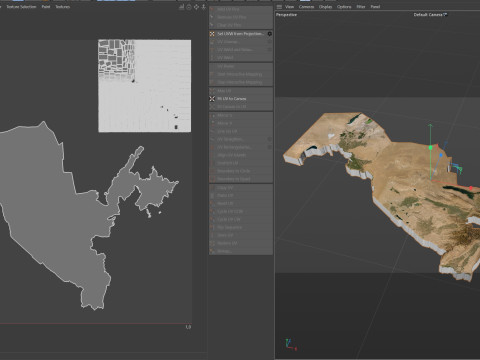This screenshot has width=480, height=360.
Task: Open the Paint menu in UV editor
Action: point(46,7)
